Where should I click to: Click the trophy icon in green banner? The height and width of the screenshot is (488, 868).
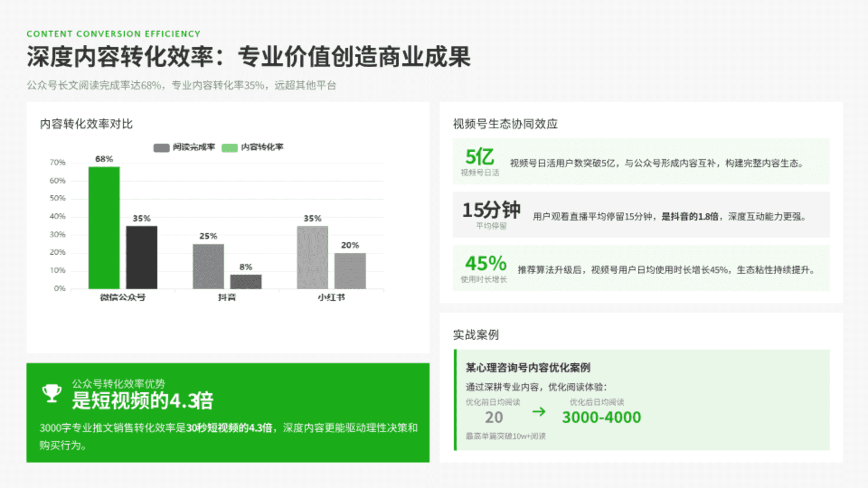tap(52, 393)
